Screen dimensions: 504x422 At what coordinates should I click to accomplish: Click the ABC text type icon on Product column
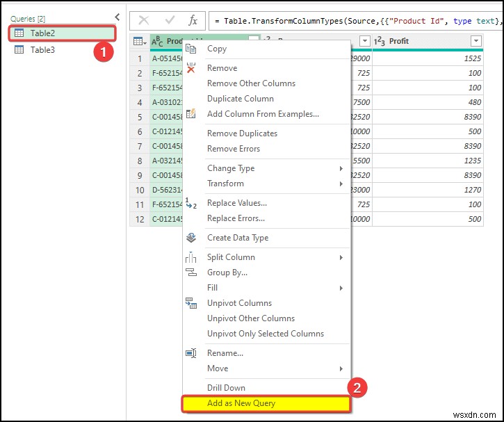click(157, 41)
